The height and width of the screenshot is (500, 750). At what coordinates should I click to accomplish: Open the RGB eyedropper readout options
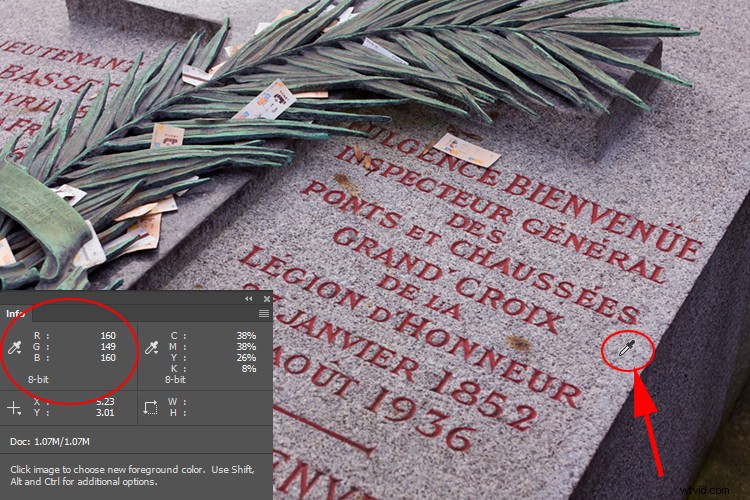coord(14,348)
